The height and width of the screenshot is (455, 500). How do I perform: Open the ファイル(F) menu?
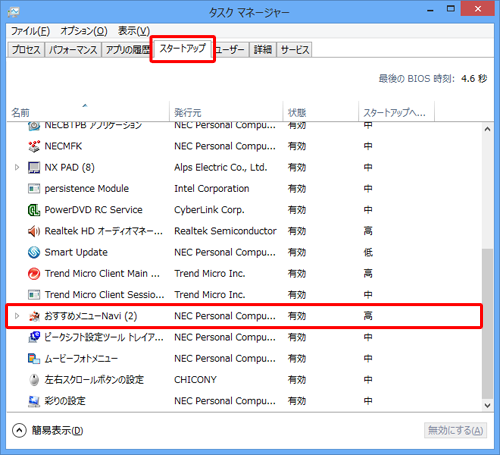(30, 31)
